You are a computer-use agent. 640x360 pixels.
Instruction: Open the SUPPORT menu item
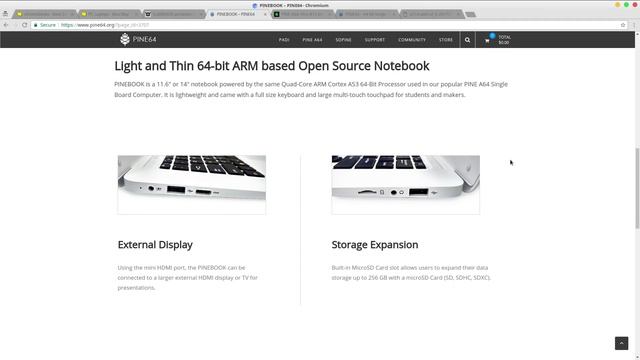pos(375,40)
